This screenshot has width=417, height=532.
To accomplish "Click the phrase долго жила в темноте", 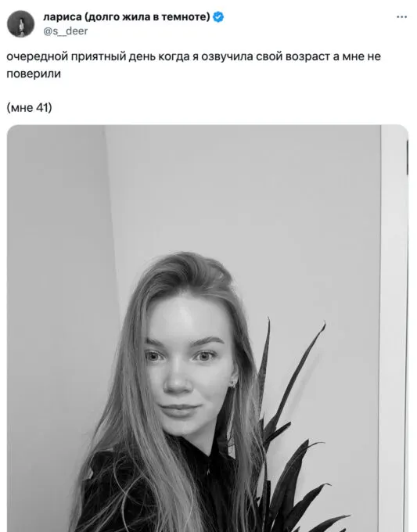I will [x=147, y=16].
